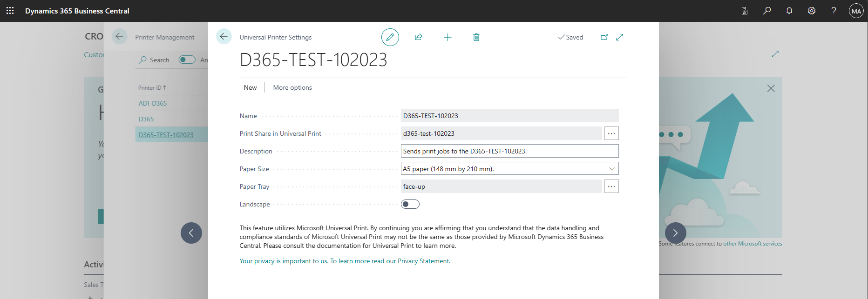Go back from Universal Printer Settings
The image size is (868, 299).
click(x=224, y=36)
